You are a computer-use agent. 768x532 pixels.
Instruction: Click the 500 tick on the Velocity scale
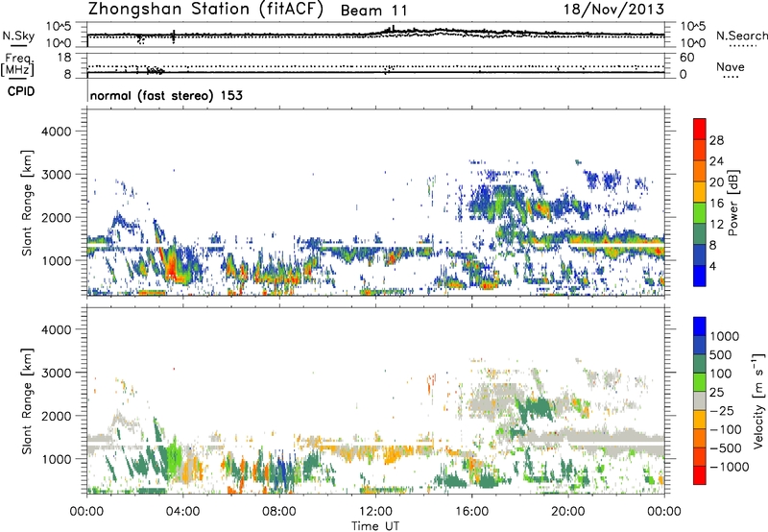point(721,354)
